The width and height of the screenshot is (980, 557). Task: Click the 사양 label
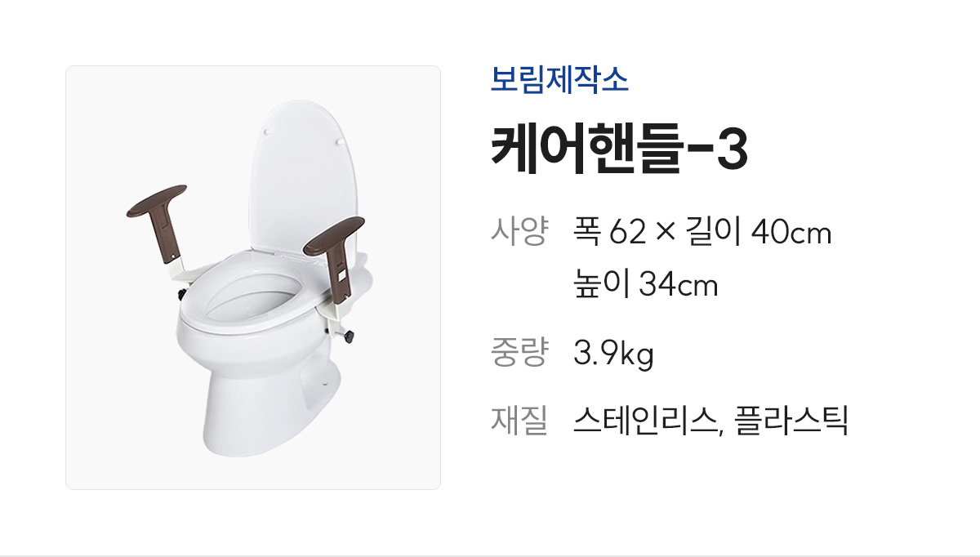click(519, 233)
